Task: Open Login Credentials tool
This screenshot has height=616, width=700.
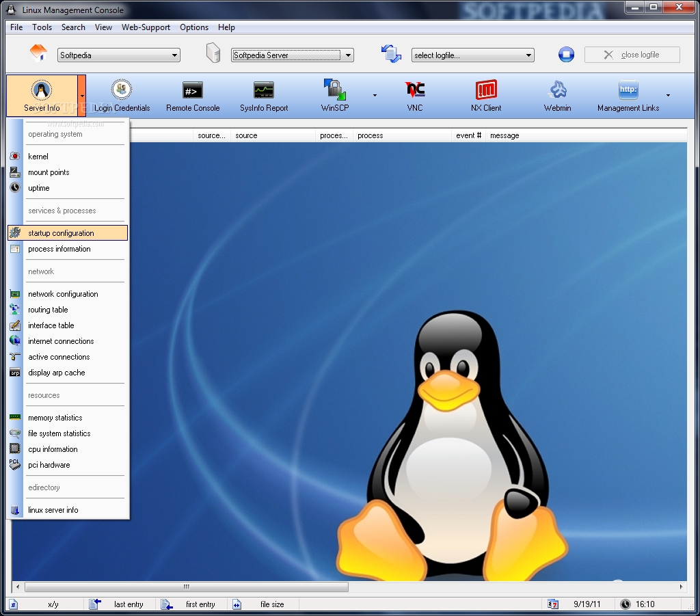Action: [x=122, y=96]
